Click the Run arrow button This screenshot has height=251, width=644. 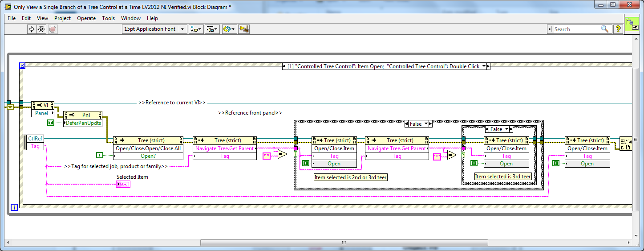point(32,29)
